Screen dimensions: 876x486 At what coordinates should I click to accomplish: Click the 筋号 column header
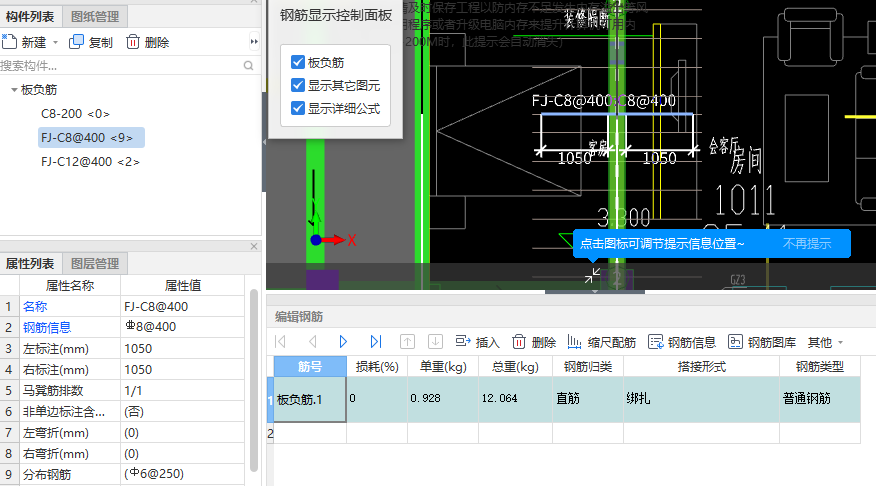310,366
